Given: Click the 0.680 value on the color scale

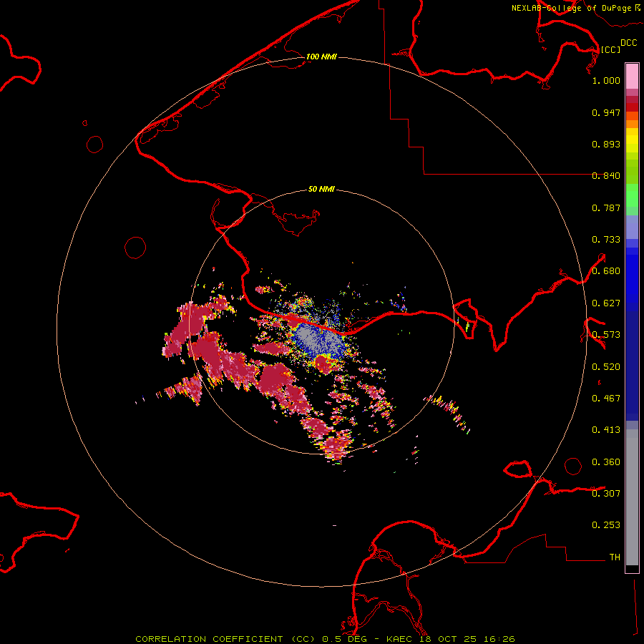Looking at the screenshot, I should 606,271.
